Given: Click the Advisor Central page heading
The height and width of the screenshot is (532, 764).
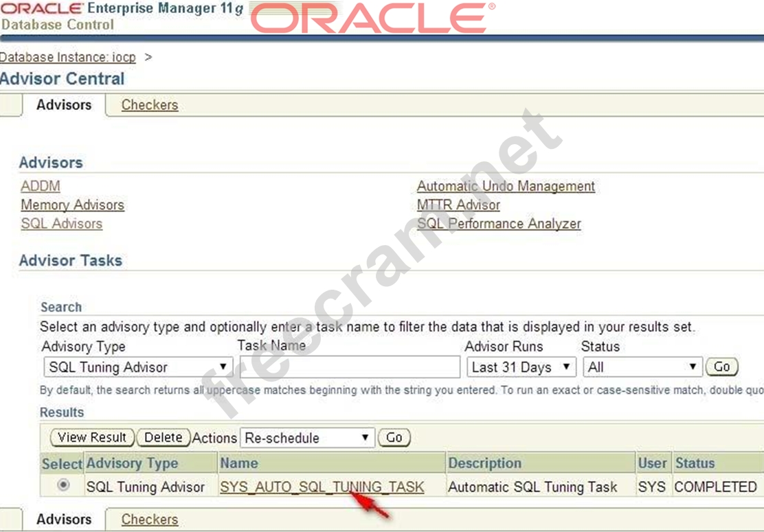Looking at the screenshot, I should (63, 79).
